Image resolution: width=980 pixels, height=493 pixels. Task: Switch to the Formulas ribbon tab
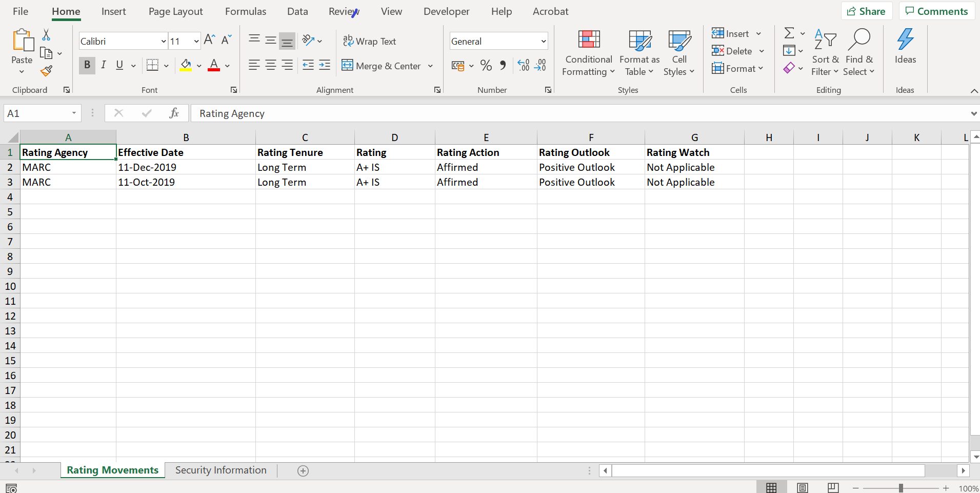pyautogui.click(x=246, y=11)
